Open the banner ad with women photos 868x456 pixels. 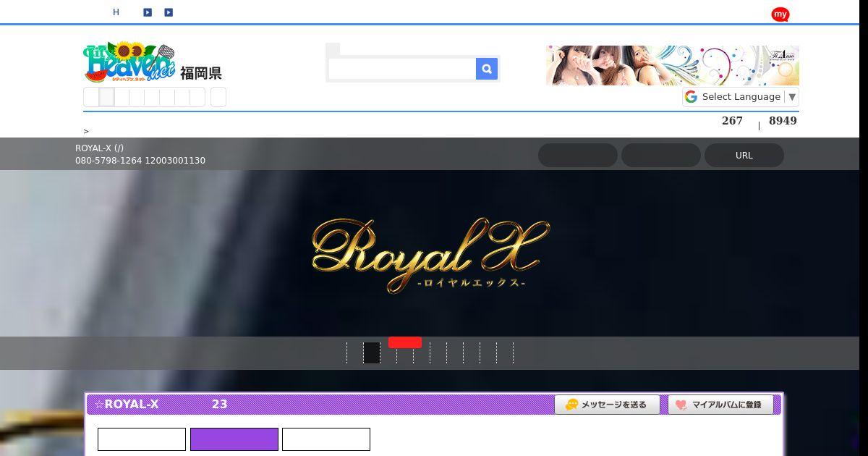(672, 65)
